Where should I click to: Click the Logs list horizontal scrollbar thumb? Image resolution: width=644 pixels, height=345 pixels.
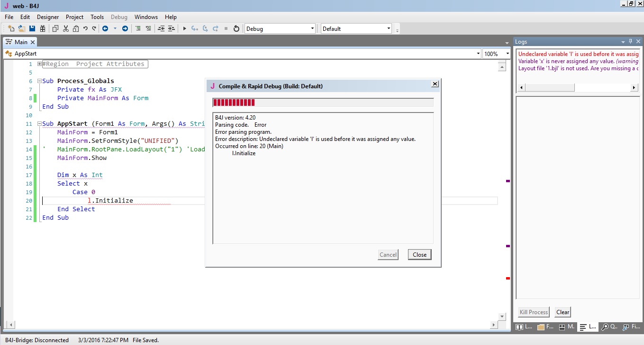click(x=549, y=88)
